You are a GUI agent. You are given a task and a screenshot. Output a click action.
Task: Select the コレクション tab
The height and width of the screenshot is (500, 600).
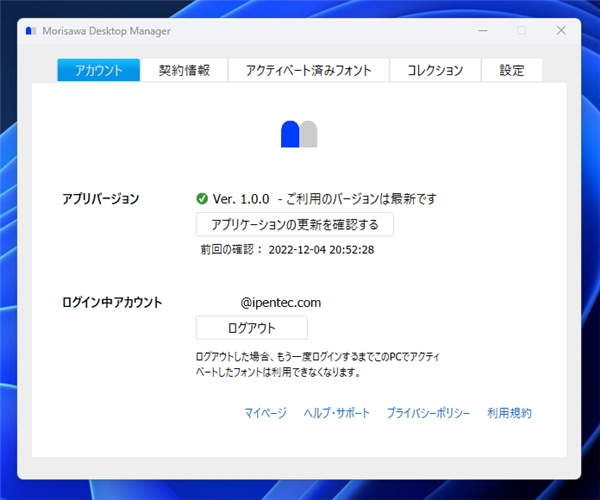pos(435,70)
